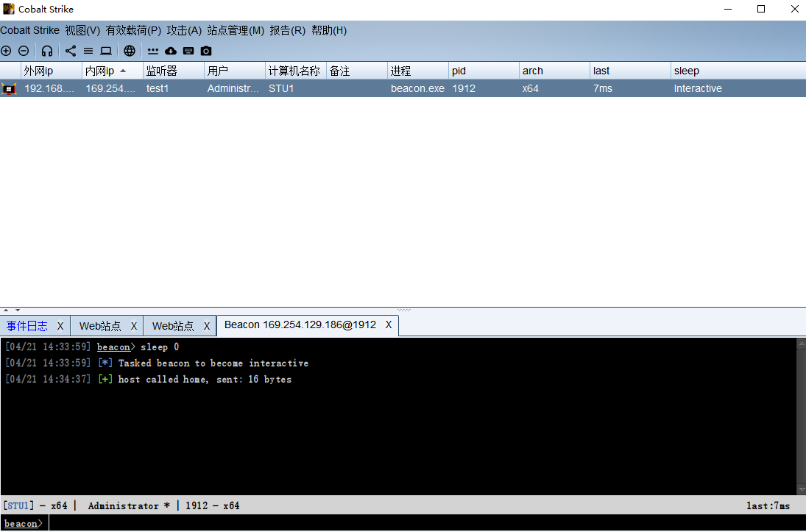Screen dimensions: 806x532
Task: Close the 事件日志 tab
Action: click(60, 326)
